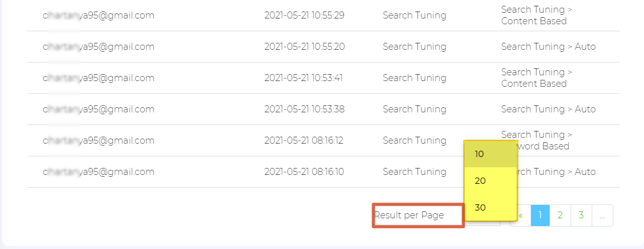Image resolution: width=644 pixels, height=249 pixels.
Task: Select the 2021-05-21 08:16:12 timestamp cell
Action: [x=304, y=140]
